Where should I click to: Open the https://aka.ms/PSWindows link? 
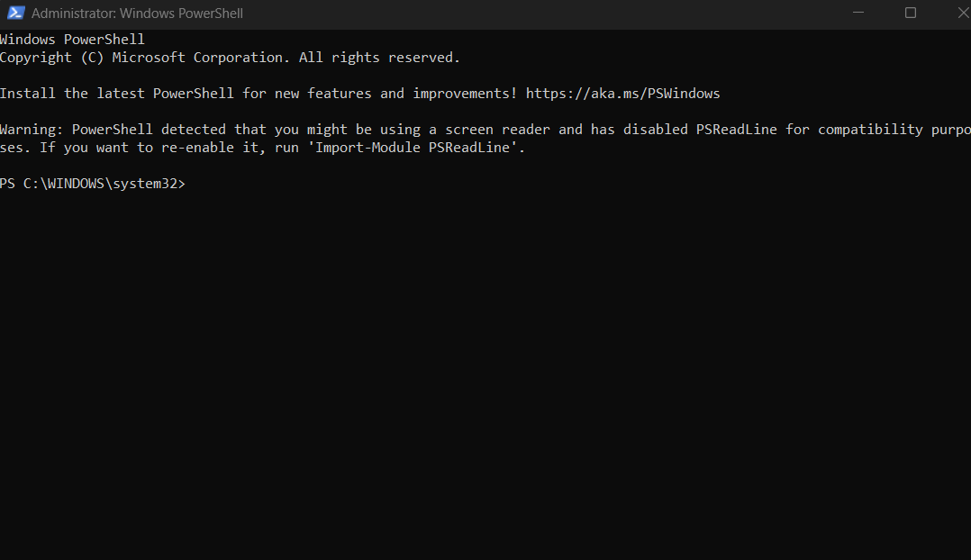click(x=622, y=94)
